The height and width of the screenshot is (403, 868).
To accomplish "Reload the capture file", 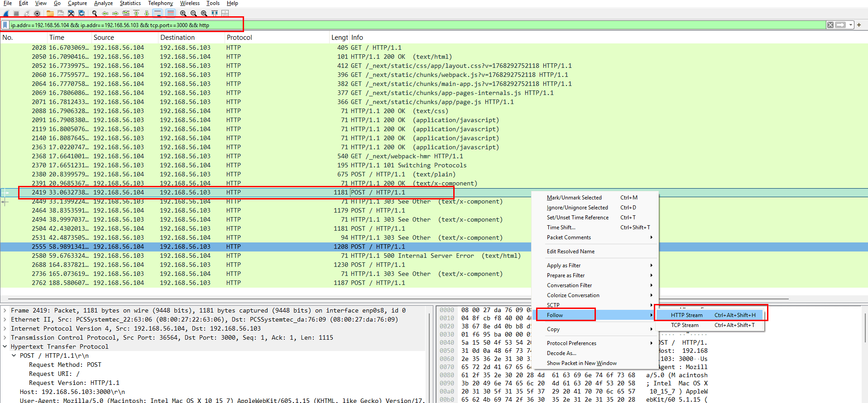I will [x=82, y=14].
